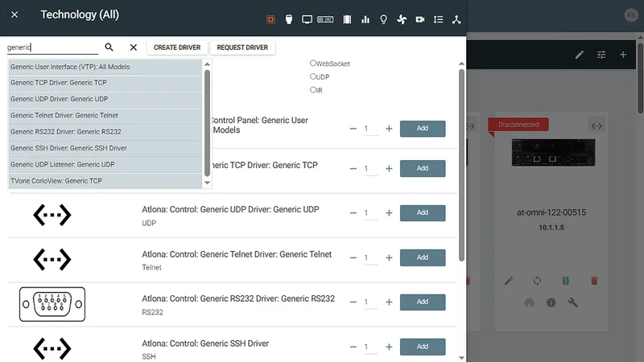The height and width of the screenshot is (362, 644).
Task: Choose Generic RS232 Driver suggestion
Action: pyautogui.click(x=105, y=132)
